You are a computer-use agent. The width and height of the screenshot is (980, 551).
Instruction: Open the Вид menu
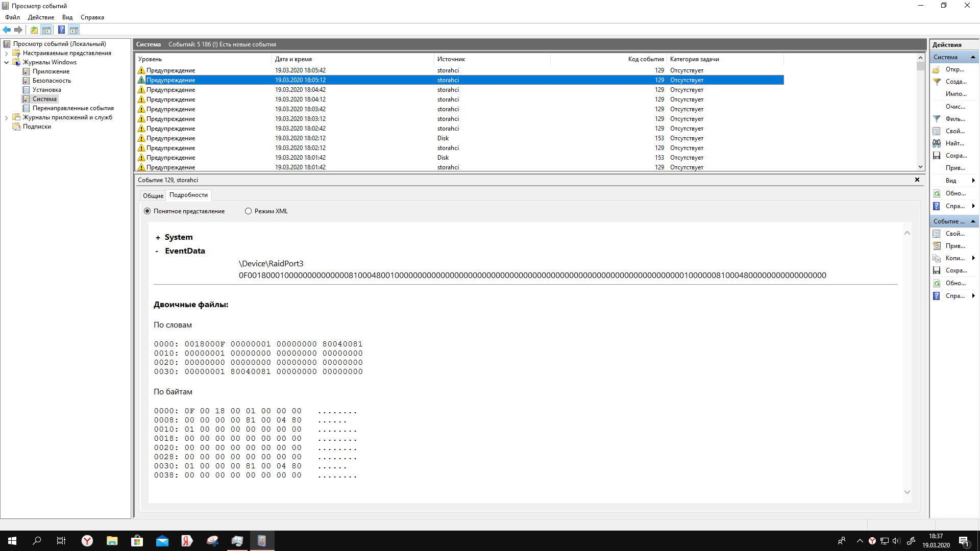(67, 17)
